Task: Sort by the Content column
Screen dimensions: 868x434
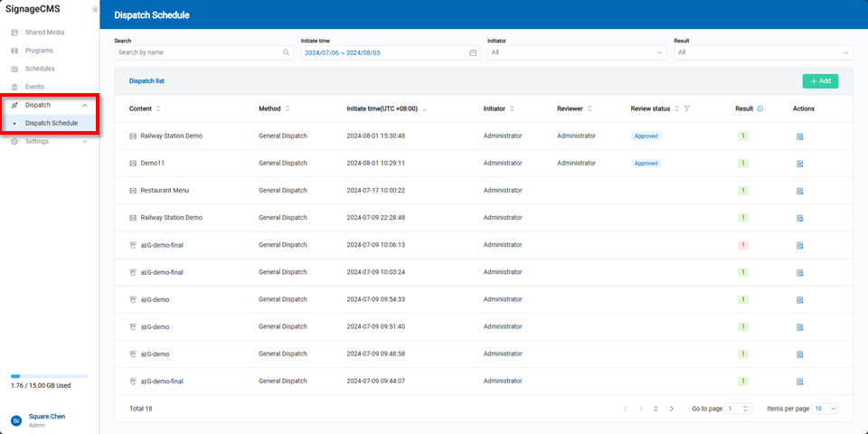Action: (159, 108)
